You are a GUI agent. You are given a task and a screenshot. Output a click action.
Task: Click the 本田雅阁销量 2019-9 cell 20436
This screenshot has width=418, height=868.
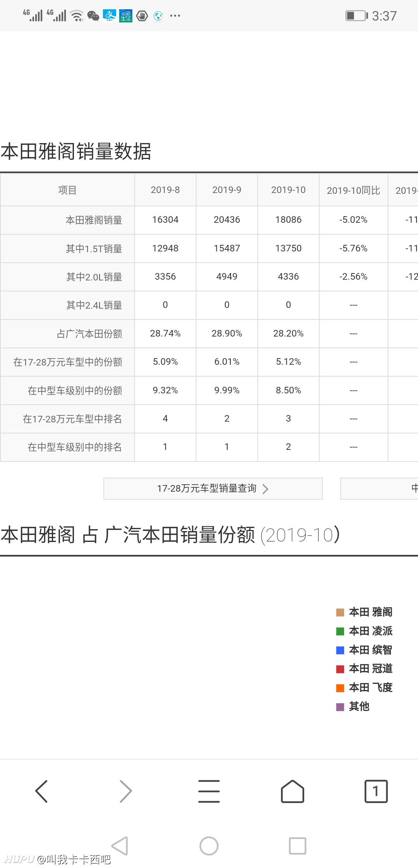(227, 220)
